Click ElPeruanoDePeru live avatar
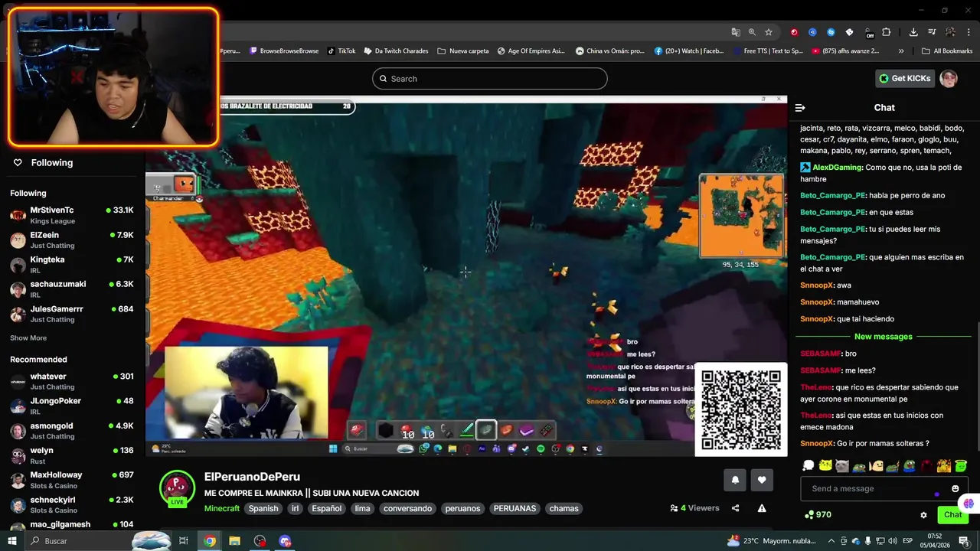Image resolution: width=980 pixels, height=551 pixels. [177, 488]
